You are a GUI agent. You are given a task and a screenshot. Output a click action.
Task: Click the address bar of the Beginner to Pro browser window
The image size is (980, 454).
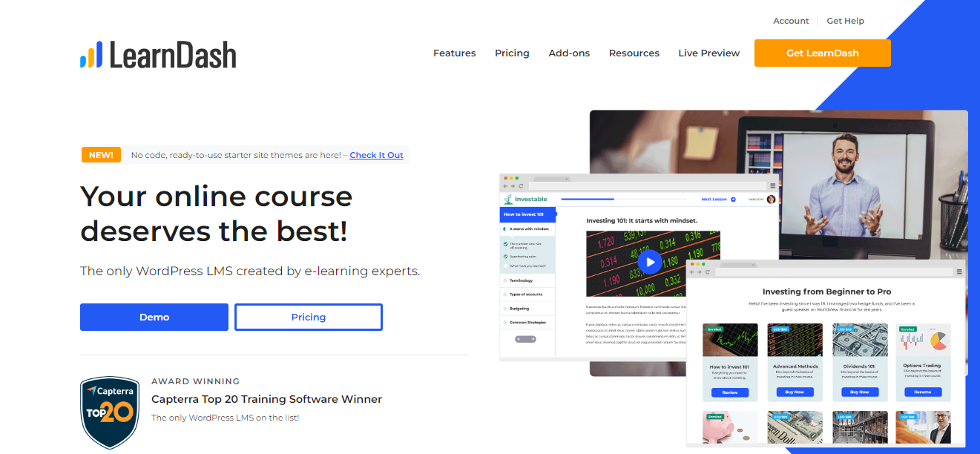(834, 272)
